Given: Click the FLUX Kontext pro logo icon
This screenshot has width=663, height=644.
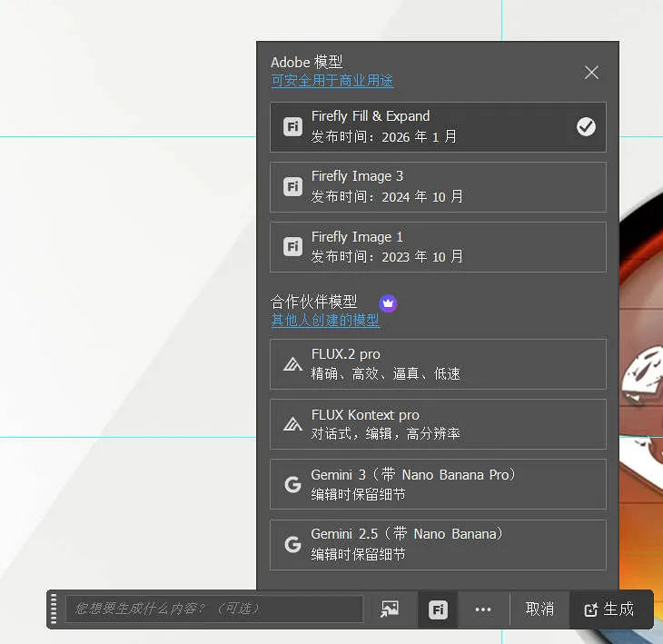Looking at the screenshot, I should [x=292, y=424].
